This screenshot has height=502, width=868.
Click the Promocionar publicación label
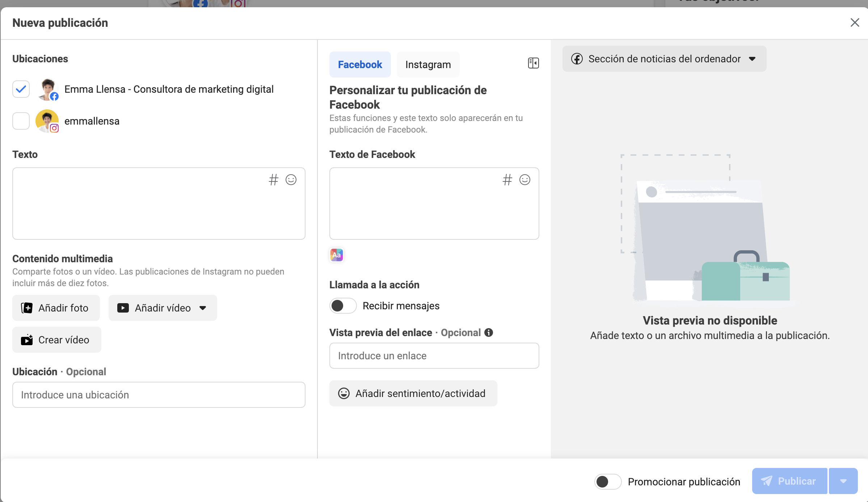(x=684, y=482)
